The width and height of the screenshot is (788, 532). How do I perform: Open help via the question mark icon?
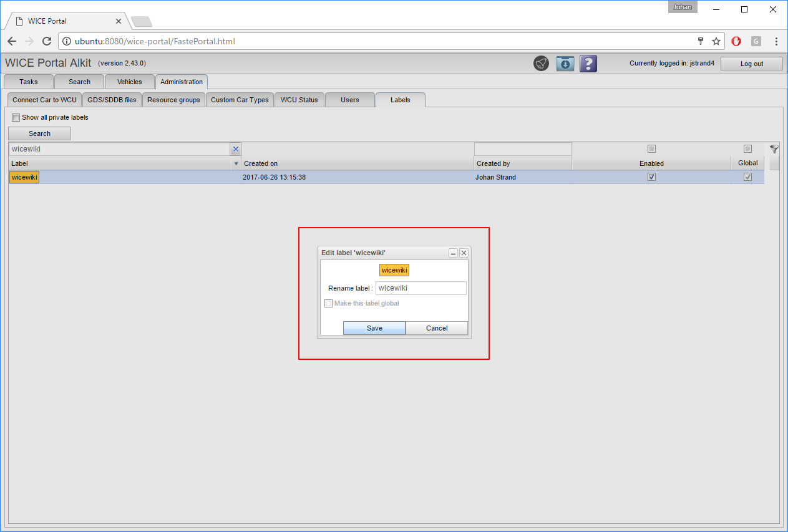[x=588, y=64]
